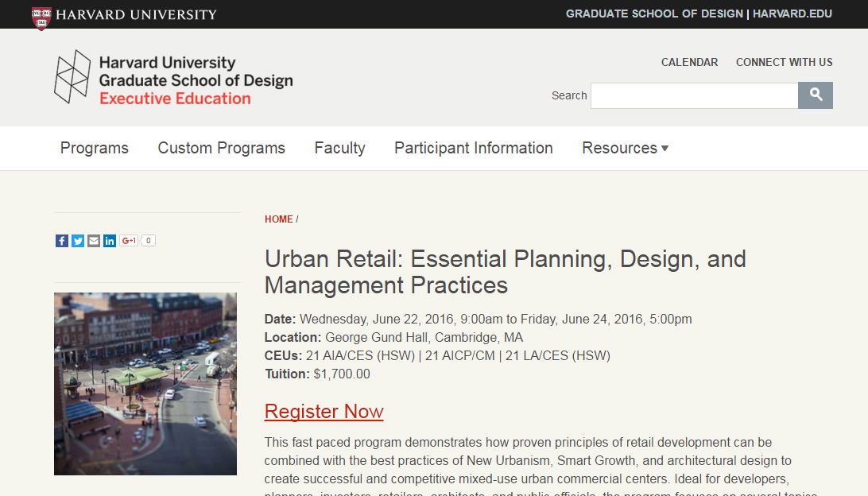Open the Programs menu item
The image size is (868, 496).
[x=95, y=148]
